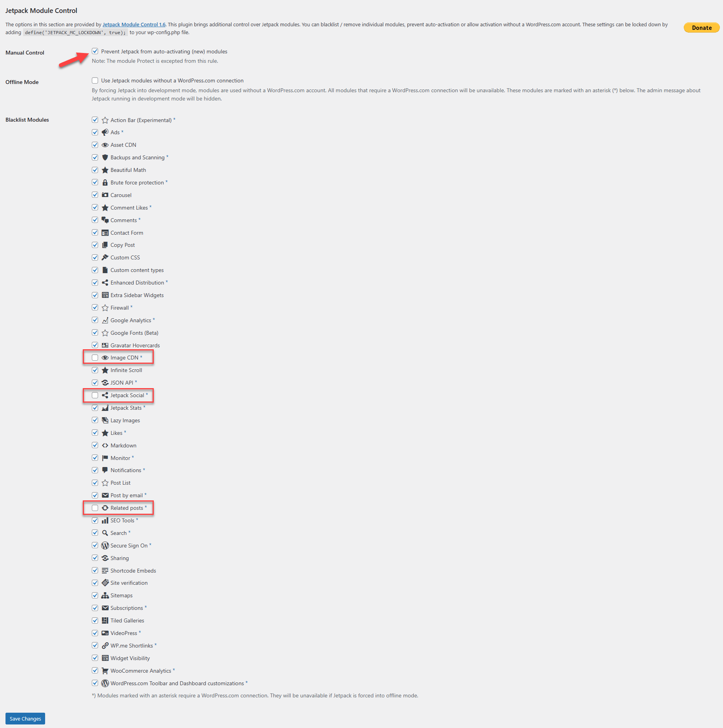The image size is (723, 728).
Task: Click the envelope icon next to Post by email
Action: click(105, 495)
